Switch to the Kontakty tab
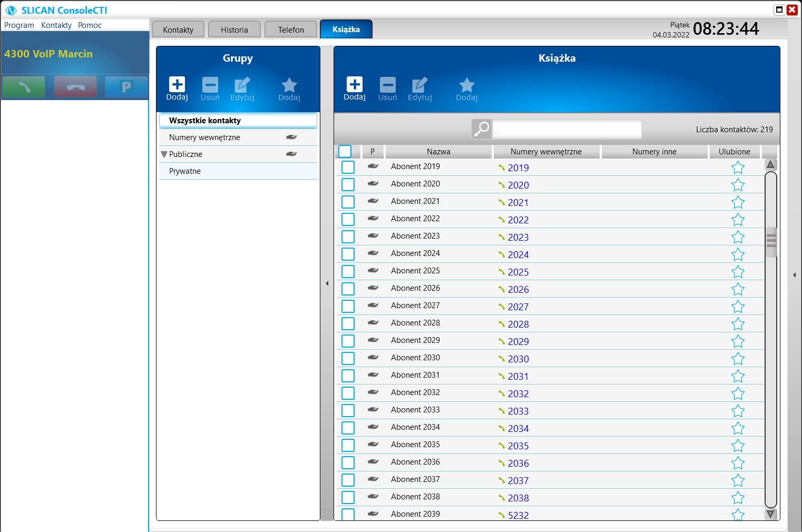 pyautogui.click(x=178, y=29)
